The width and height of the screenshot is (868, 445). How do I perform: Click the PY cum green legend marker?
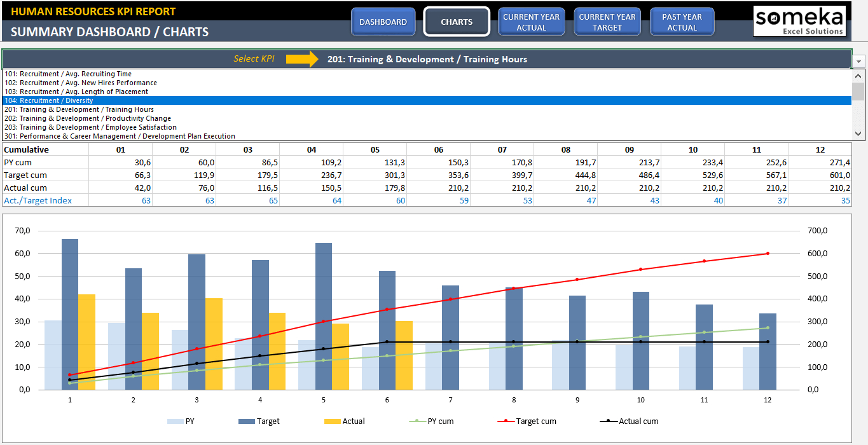(417, 421)
